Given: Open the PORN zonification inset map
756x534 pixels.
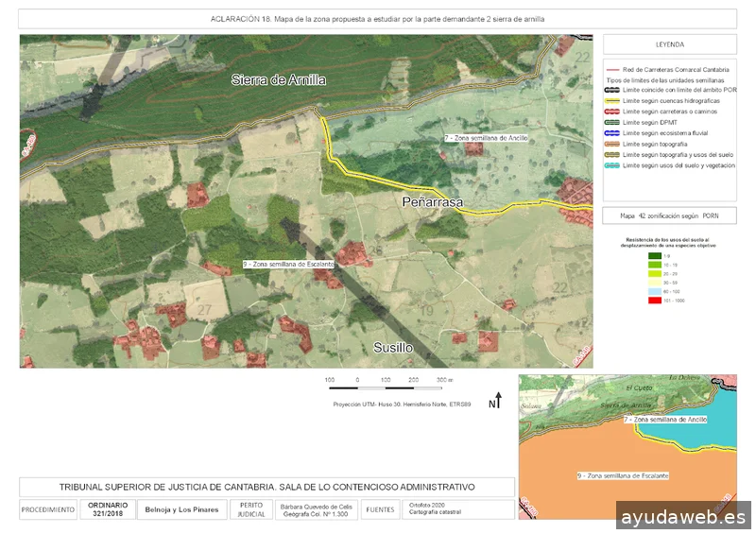Looking at the screenshot, I should click(x=627, y=446).
